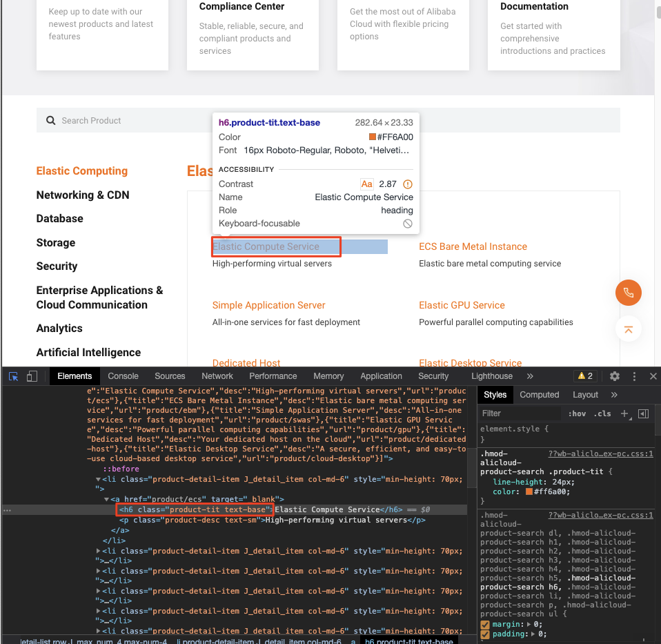
Task: Click the h6 product-tit breadcrumb item
Action: [408, 641]
